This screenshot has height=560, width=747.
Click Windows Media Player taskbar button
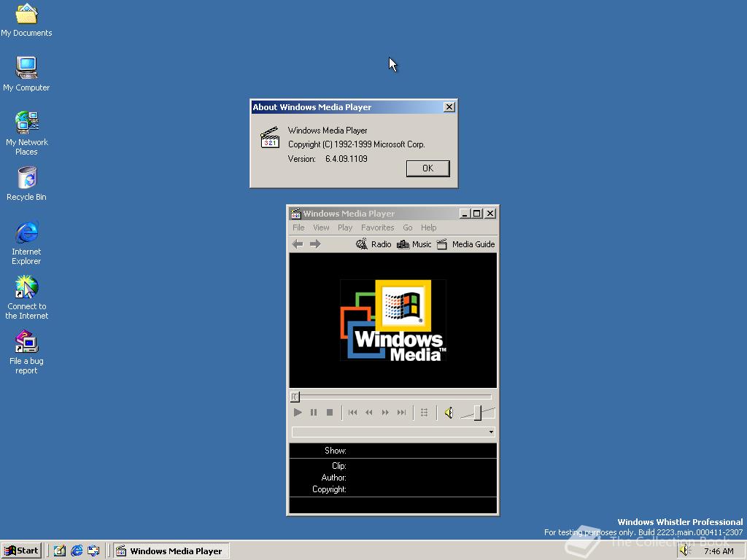point(171,551)
